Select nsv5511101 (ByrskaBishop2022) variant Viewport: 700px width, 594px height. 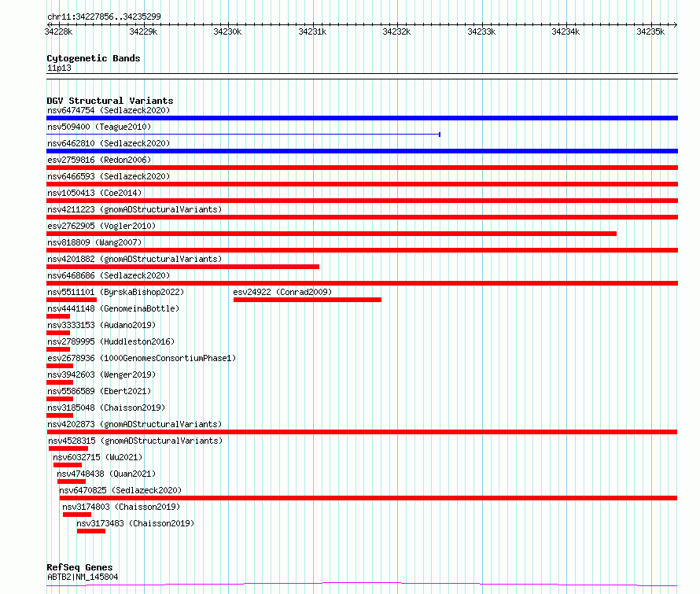pyautogui.click(x=116, y=292)
